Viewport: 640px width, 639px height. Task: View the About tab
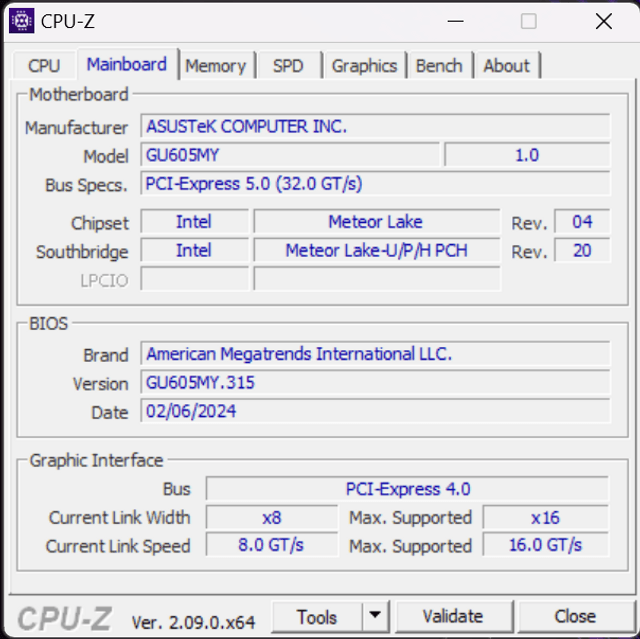[x=506, y=66]
